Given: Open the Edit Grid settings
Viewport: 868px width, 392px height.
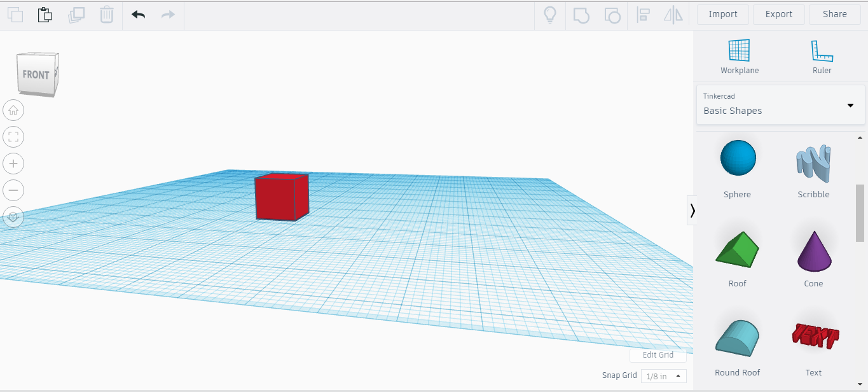Looking at the screenshot, I should 658,355.
